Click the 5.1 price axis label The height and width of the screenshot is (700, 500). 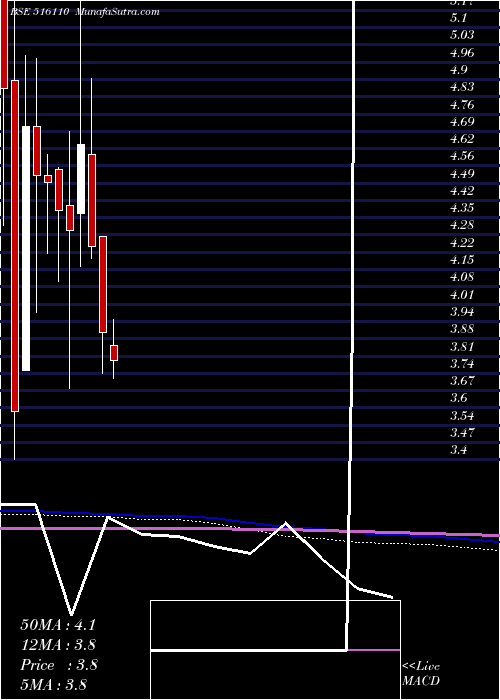click(459, 18)
